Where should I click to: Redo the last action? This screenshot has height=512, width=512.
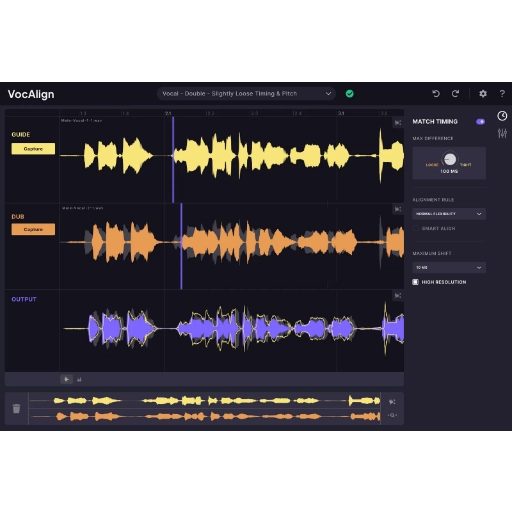[455, 94]
